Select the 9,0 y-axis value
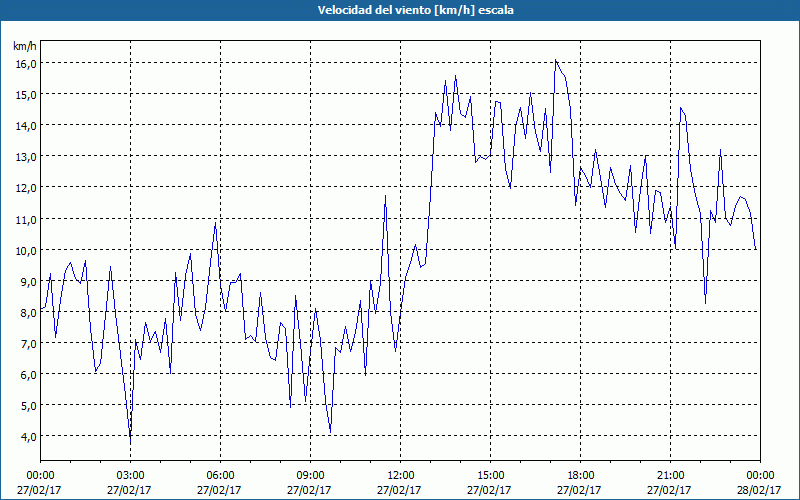 29,282
